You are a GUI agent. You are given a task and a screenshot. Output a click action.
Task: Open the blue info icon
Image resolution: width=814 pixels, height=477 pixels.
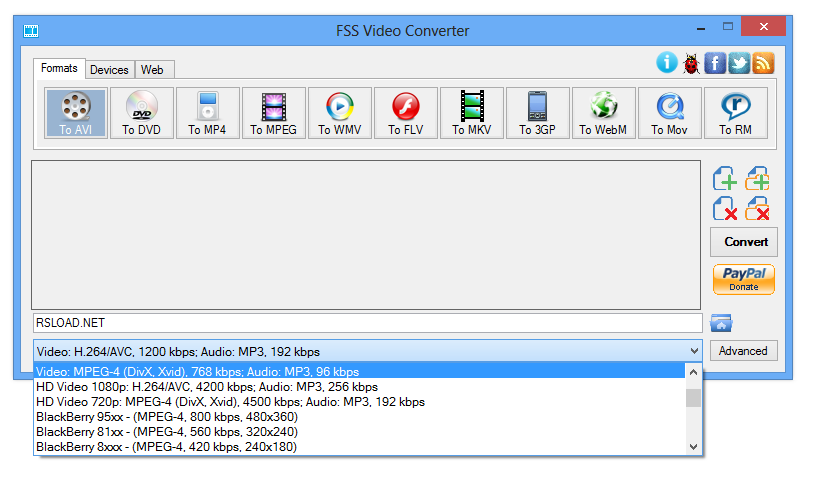pyautogui.click(x=667, y=62)
